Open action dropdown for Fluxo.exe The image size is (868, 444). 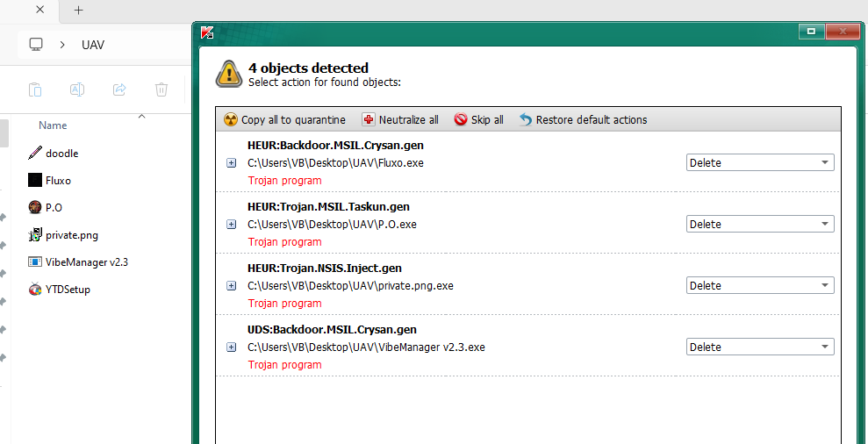(x=760, y=162)
